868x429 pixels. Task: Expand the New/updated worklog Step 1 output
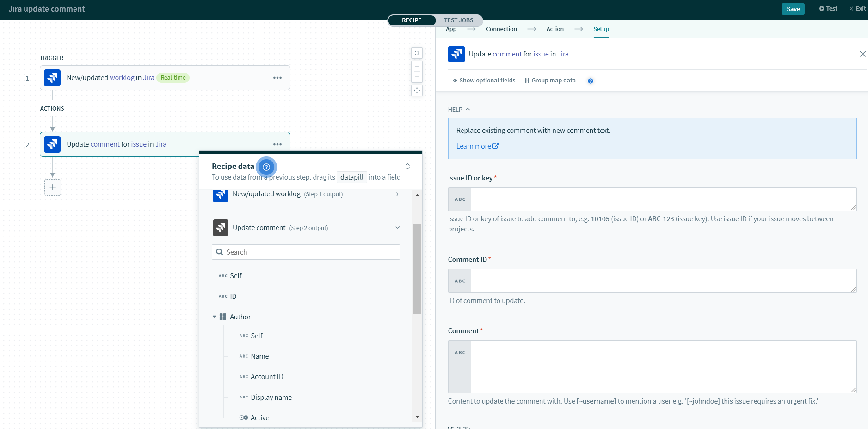[397, 194]
